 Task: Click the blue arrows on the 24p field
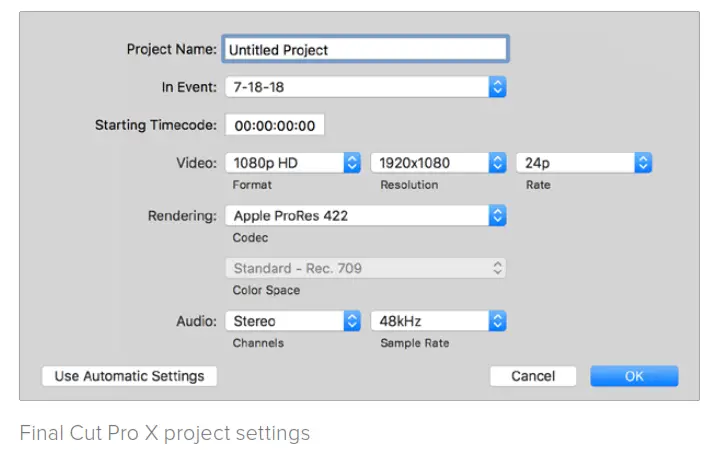click(x=643, y=162)
